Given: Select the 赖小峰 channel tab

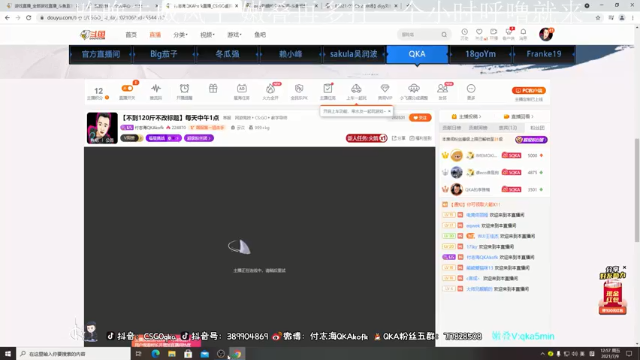Looking at the screenshot, I should (290, 54).
